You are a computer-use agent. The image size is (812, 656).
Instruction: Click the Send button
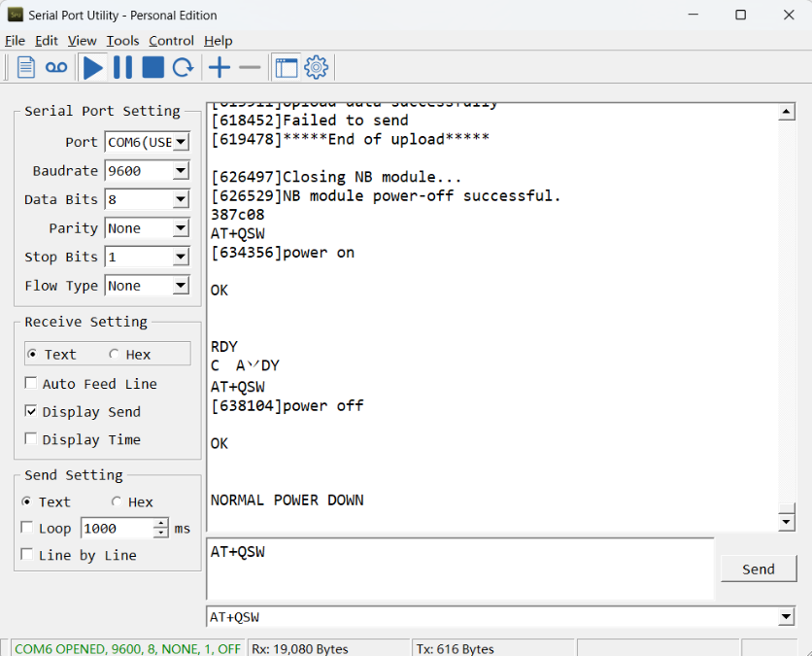pyautogui.click(x=759, y=569)
